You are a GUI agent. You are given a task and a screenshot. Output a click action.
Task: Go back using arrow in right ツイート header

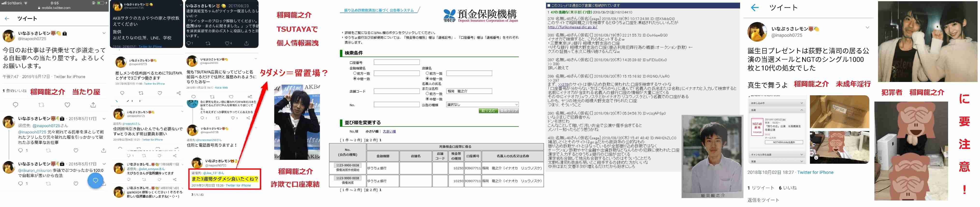click(x=755, y=7)
